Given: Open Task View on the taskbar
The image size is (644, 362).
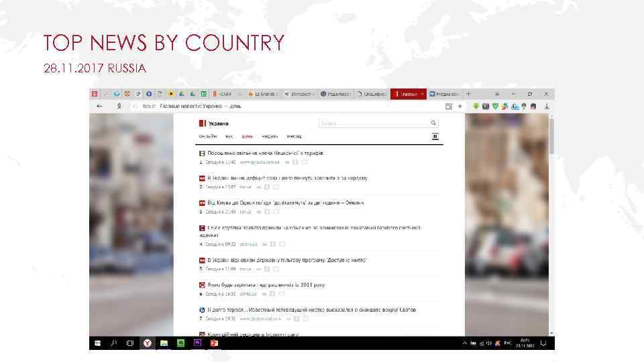Looking at the screenshot, I should pos(130,343).
